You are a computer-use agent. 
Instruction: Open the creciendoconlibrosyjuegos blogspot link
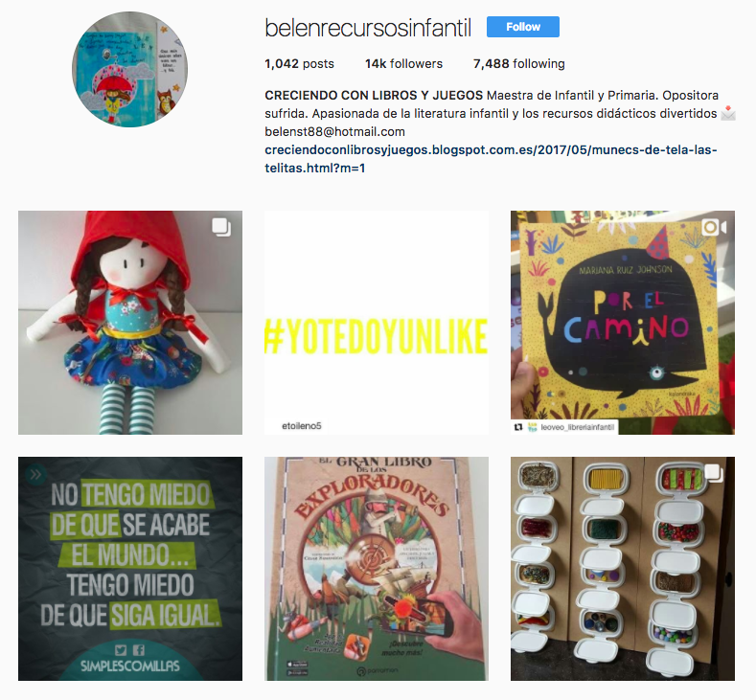point(491,159)
